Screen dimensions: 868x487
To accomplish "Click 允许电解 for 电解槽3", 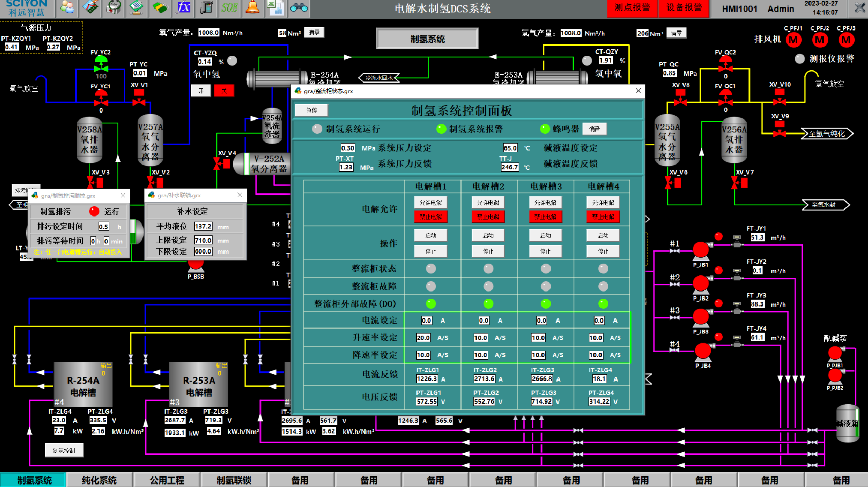I will pos(545,202).
